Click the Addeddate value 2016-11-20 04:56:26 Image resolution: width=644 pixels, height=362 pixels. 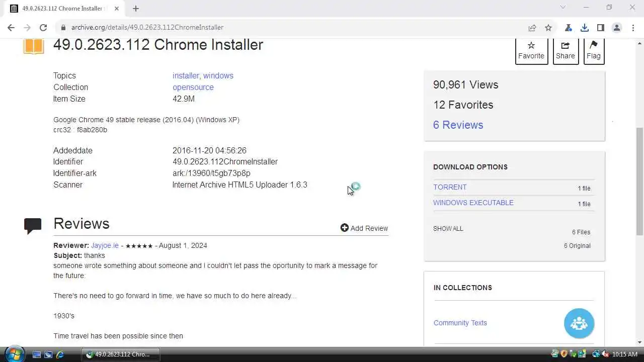(209, 150)
